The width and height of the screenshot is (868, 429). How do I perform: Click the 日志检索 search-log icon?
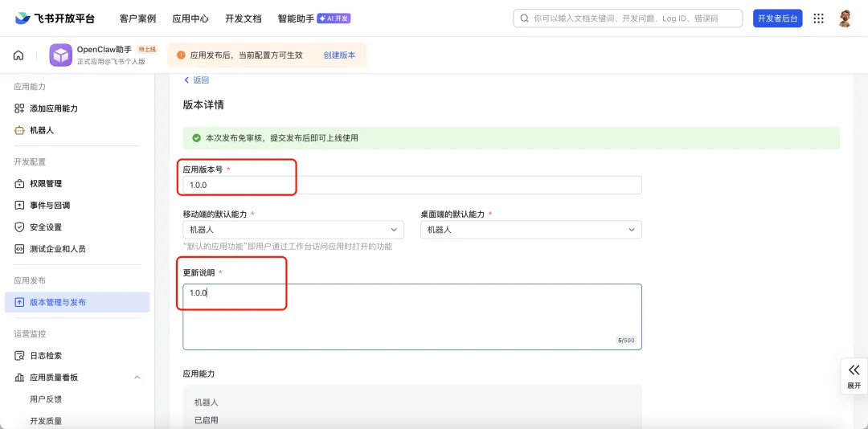pyautogui.click(x=19, y=355)
